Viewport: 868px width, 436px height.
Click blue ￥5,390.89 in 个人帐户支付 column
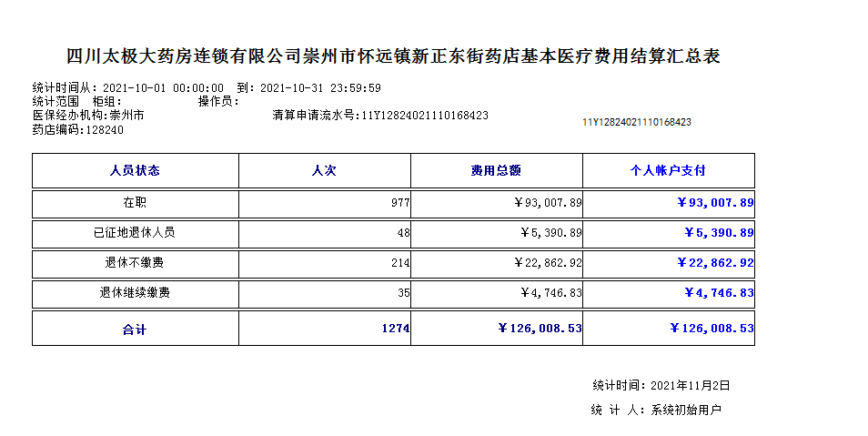point(719,233)
